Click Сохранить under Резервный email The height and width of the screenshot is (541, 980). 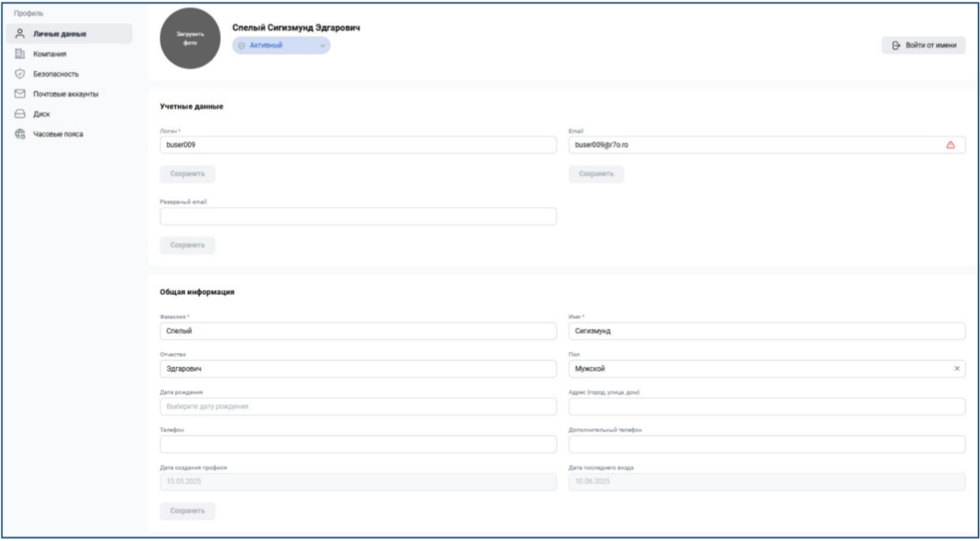(x=187, y=245)
